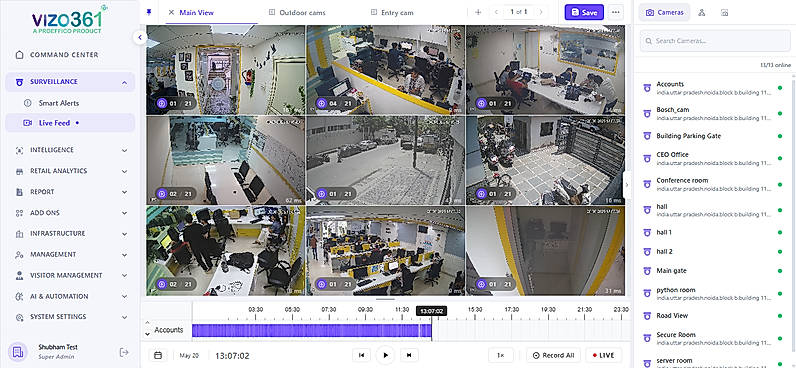Open the hierarchy tree panel icon
The width and height of the screenshot is (796, 368).
coord(702,13)
